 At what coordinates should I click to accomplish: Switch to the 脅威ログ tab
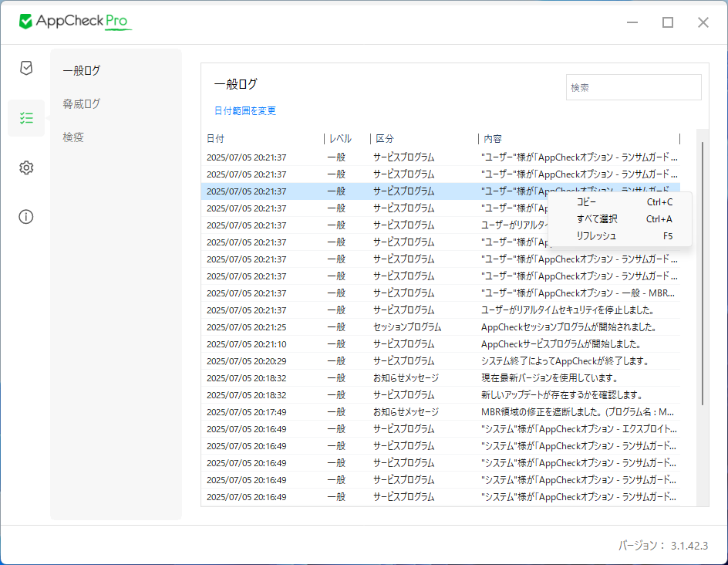(82, 104)
